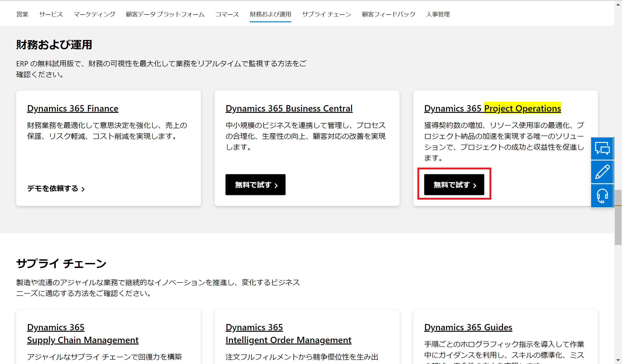Click the 製造や流通のアジャイル intro paragraph
The width and height of the screenshot is (622, 364).
(x=158, y=288)
